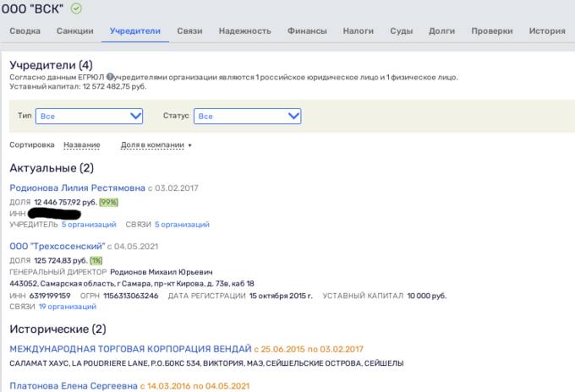Open the Надежность tab
Viewport: 575px width, 392px height.
tap(244, 31)
